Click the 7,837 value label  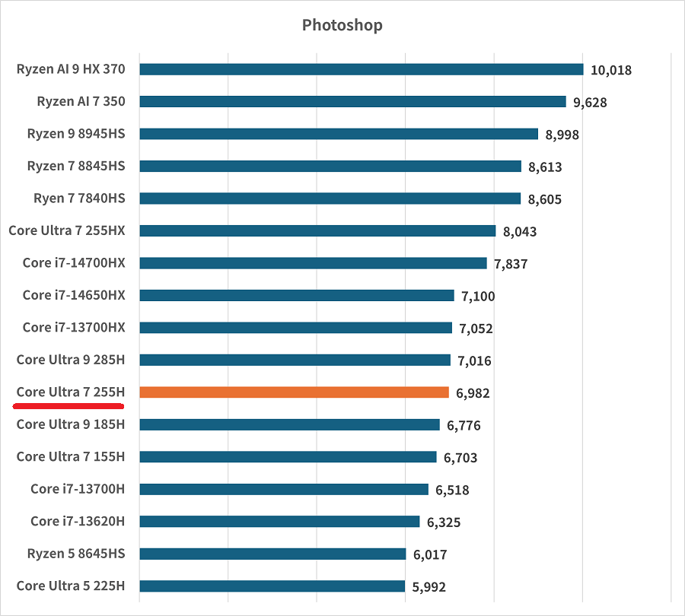[511, 264]
